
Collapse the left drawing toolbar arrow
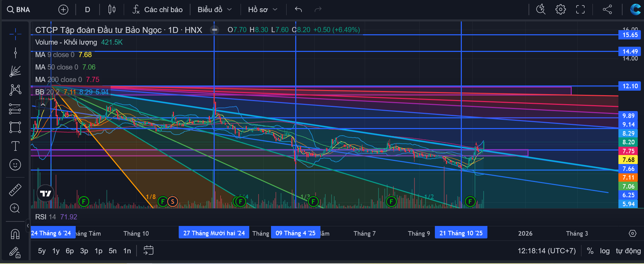click(28, 226)
